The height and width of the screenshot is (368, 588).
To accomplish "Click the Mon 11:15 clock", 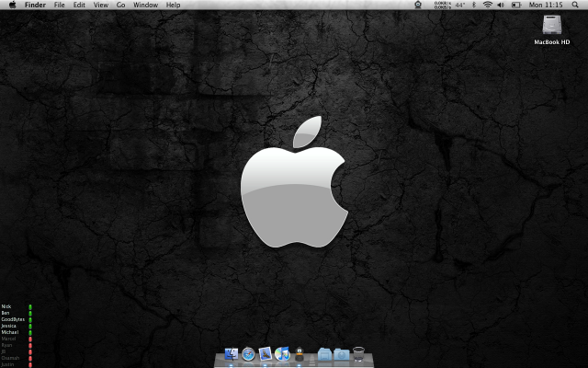I will 546,5.
